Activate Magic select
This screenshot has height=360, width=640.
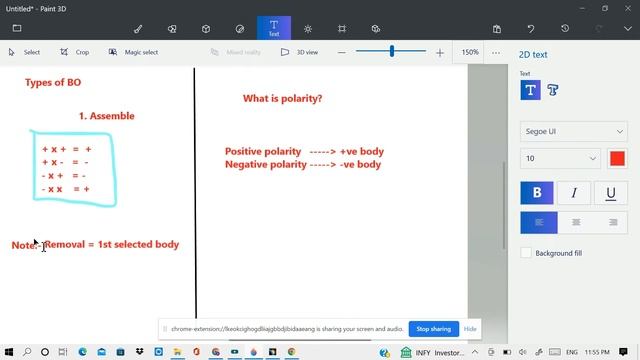(133, 52)
